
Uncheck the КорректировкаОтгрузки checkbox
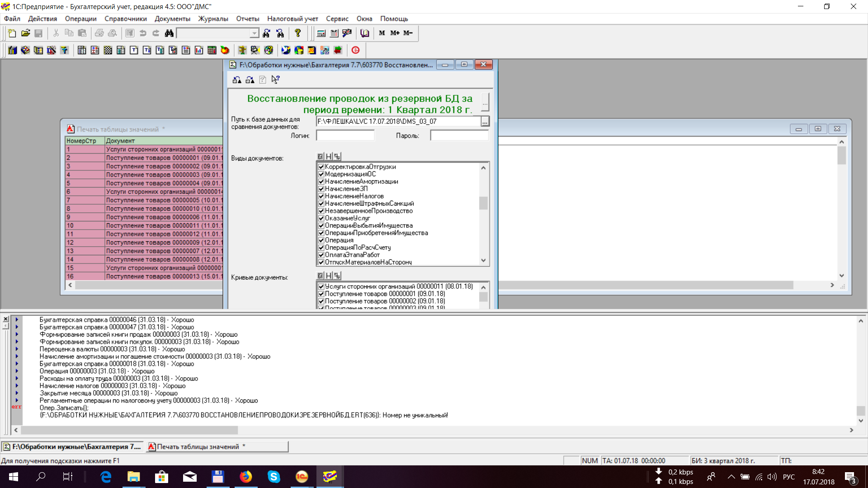[321, 167]
